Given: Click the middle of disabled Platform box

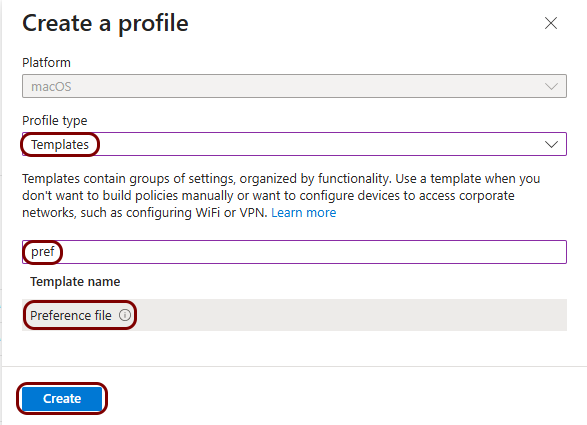Looking at the screenshot, I should click(x=294, y=86).
